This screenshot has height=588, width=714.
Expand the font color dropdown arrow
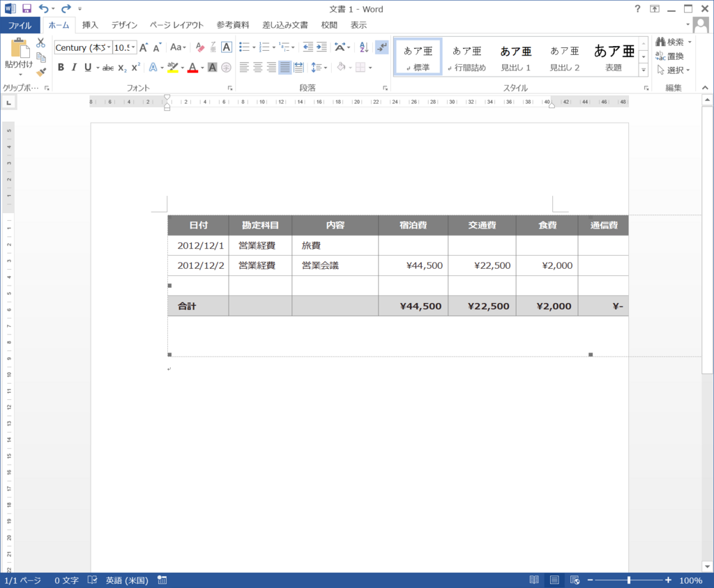coord(202,68)
